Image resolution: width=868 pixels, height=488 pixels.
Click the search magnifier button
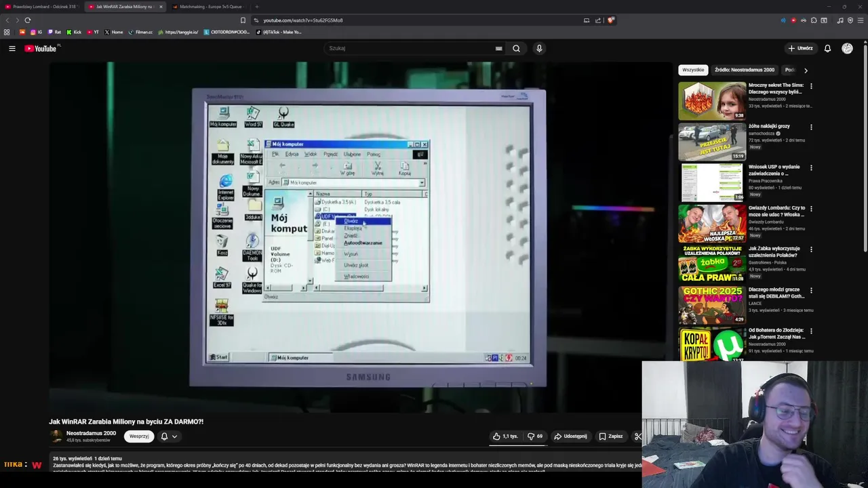coord(516,48)
